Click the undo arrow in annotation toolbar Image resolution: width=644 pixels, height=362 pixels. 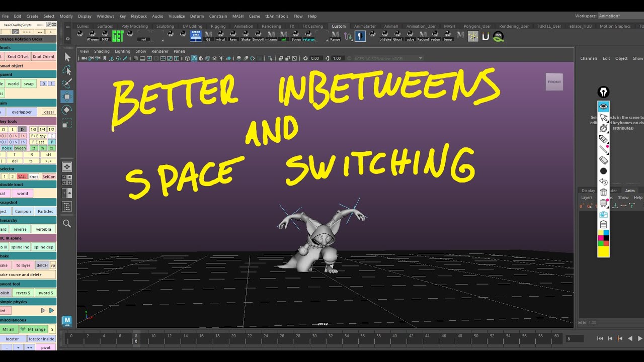point(603,182)
